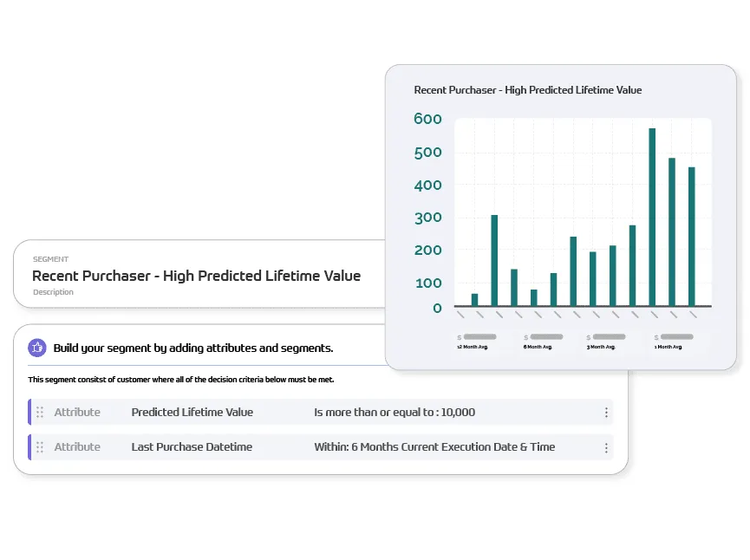
Task: Select 'Last Purchase Datetime' attribute name
Action: [x=192, y=446]
